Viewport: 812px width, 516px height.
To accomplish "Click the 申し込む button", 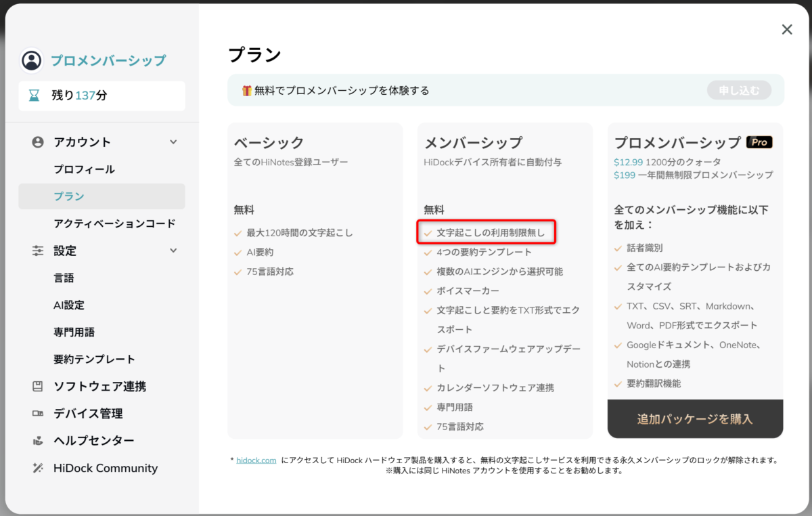I will pyautogui.click(x=739, y=90).
